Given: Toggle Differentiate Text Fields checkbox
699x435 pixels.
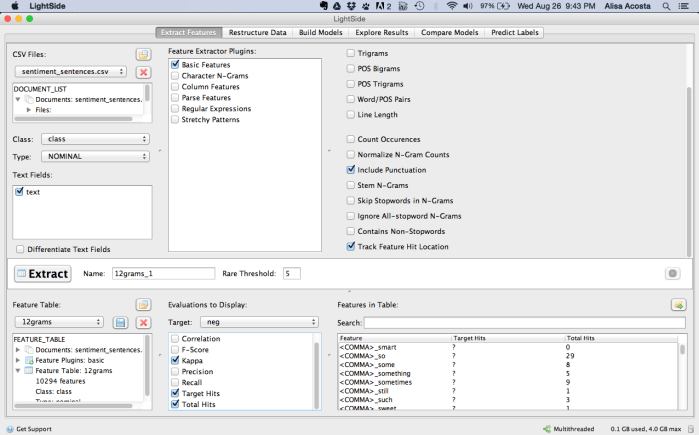Looking at the screenshot, I should 20,249.
